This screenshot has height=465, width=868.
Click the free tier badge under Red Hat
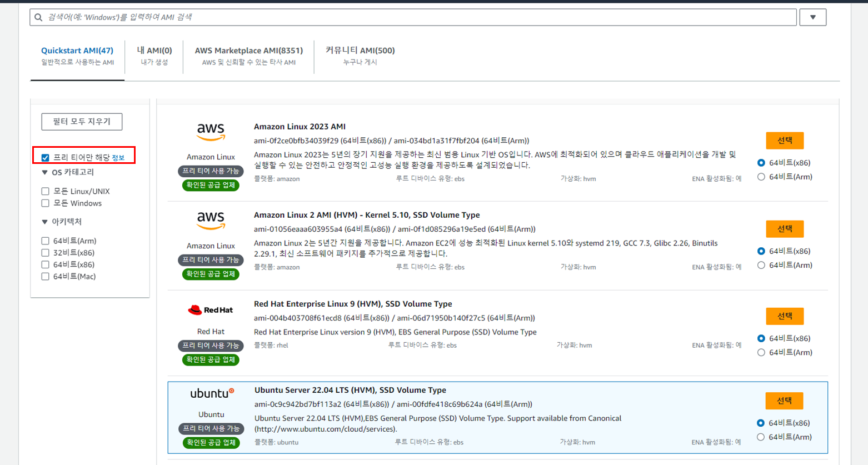point(211,346)
